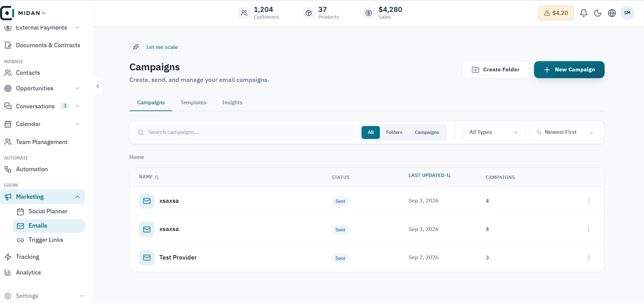The image size is (644, 303).
Task: Select the Campaigns tab
Action: pos(151,103)
